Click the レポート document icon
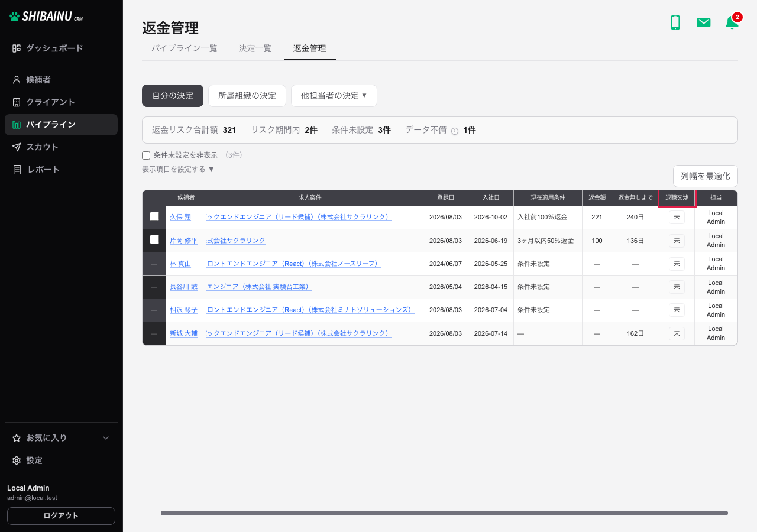This screenshot has height=532, width=757. (x=17, y=170)
